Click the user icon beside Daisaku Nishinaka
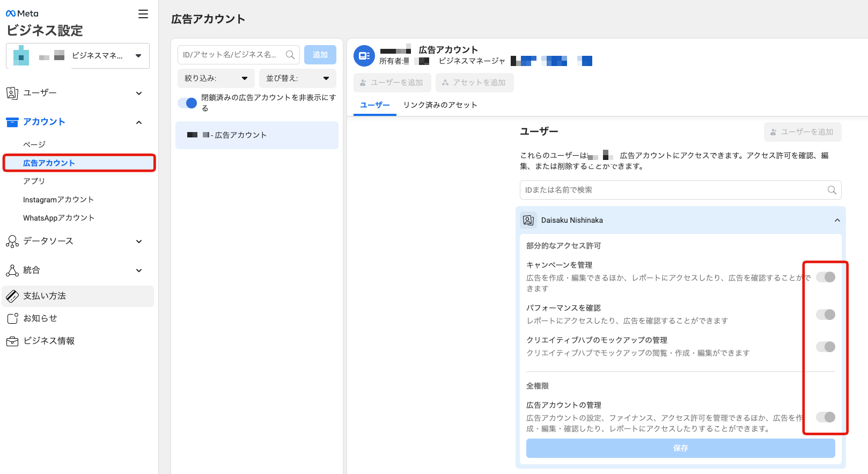Screen dimensions: 868x474 click(528, 220)
